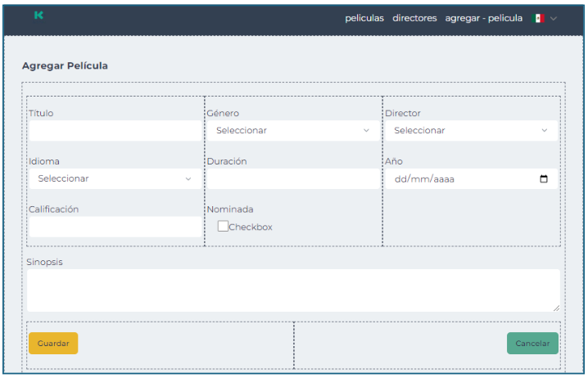The width and height of the screenshot is (588, 378).
Task: Click the green Cancelar button
Action: point(532,344)
